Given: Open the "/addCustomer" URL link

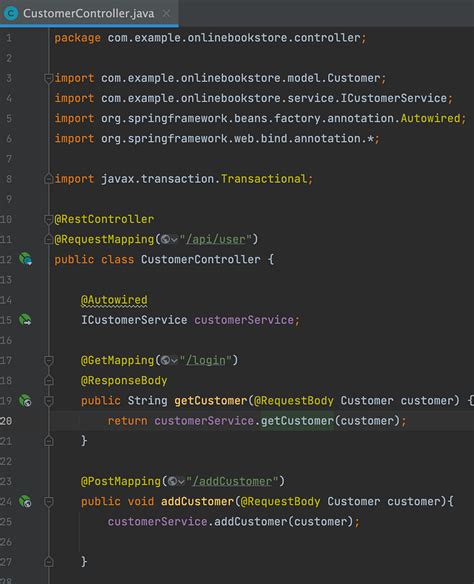Looking at the screenshot, I should [232, 481].
